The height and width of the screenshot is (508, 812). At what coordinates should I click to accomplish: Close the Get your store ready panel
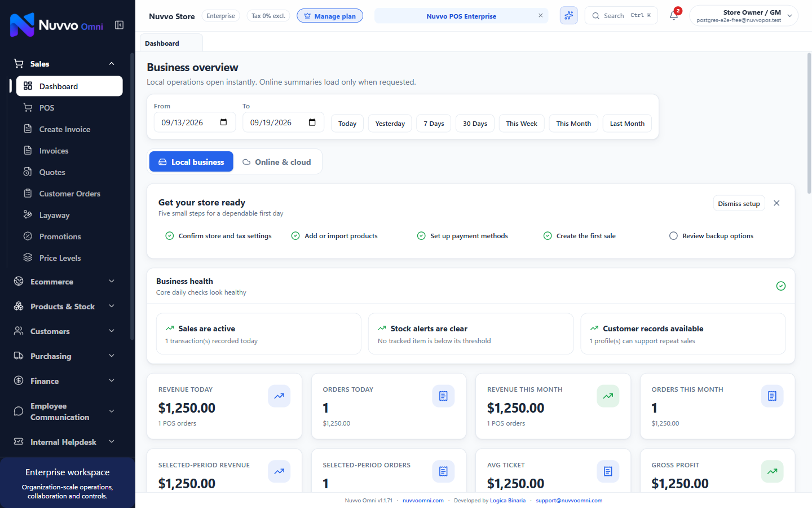tap(776, 203)
